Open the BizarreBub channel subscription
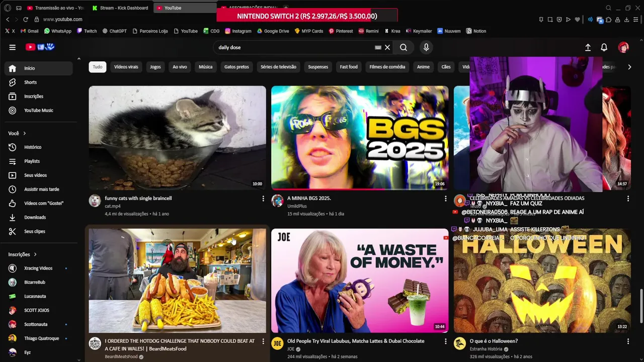Image resolution: width=644 pixels, height=362 pixels. coord(38,283)
